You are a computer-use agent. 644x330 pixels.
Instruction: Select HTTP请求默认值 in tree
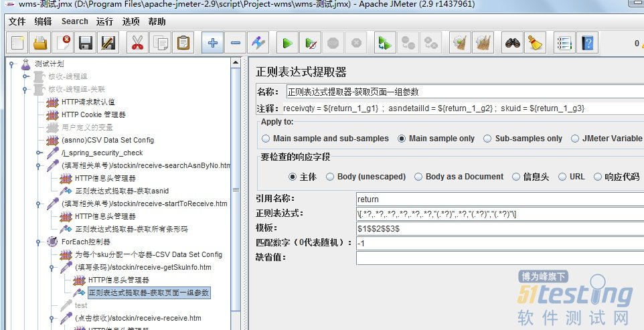(88, 102)
